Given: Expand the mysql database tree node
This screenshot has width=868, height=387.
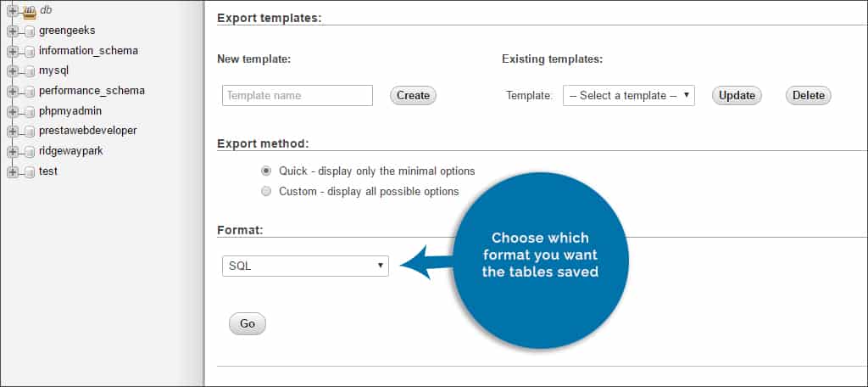Looking at the screenshot, I should (13, 71).
